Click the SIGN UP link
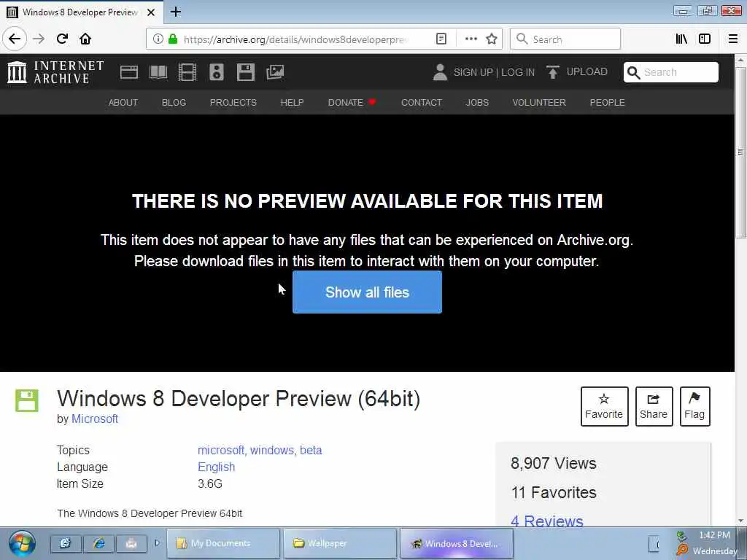The image size is (747, 560). pyautogui.click(x=473, y=72)
